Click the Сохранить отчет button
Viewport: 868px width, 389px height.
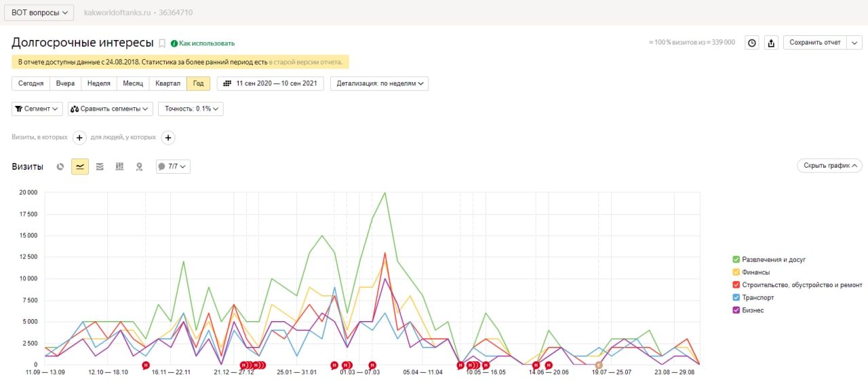coord(814,43)
